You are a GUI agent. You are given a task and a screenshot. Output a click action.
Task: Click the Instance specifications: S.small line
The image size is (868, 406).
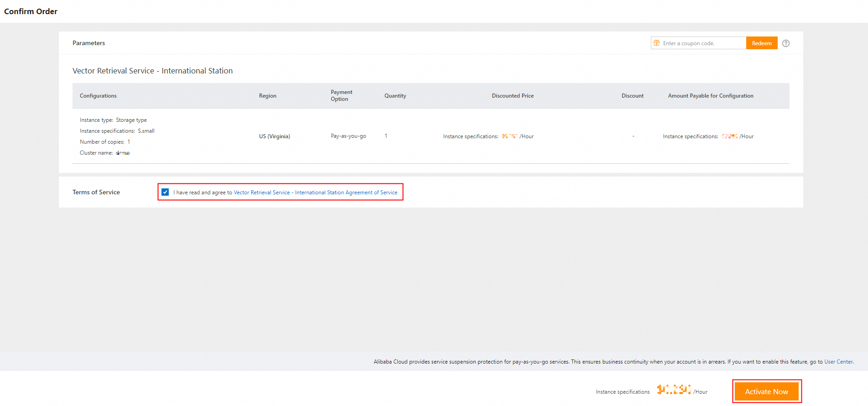pos(117,131)
